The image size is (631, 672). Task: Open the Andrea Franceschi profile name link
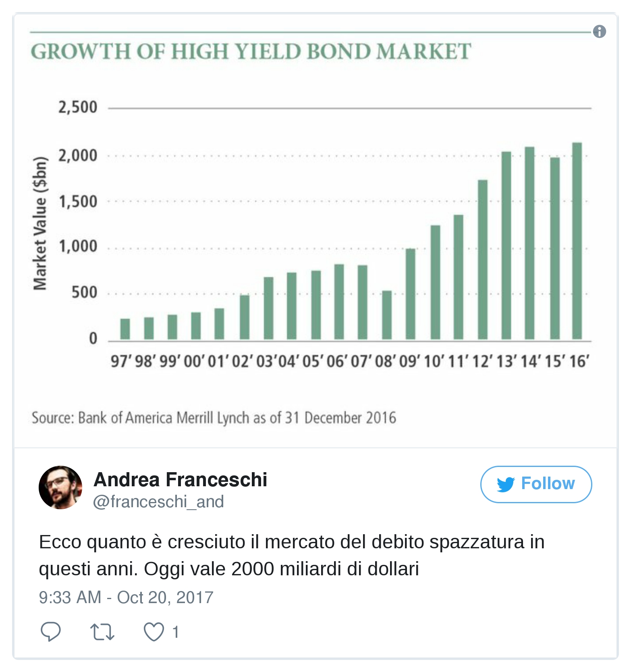(x=180, y=479)
